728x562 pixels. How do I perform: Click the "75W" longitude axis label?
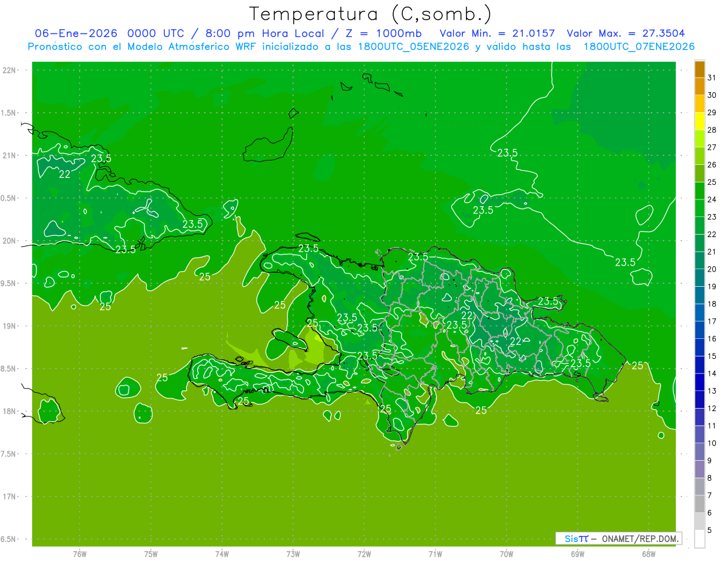click(151, 554)
